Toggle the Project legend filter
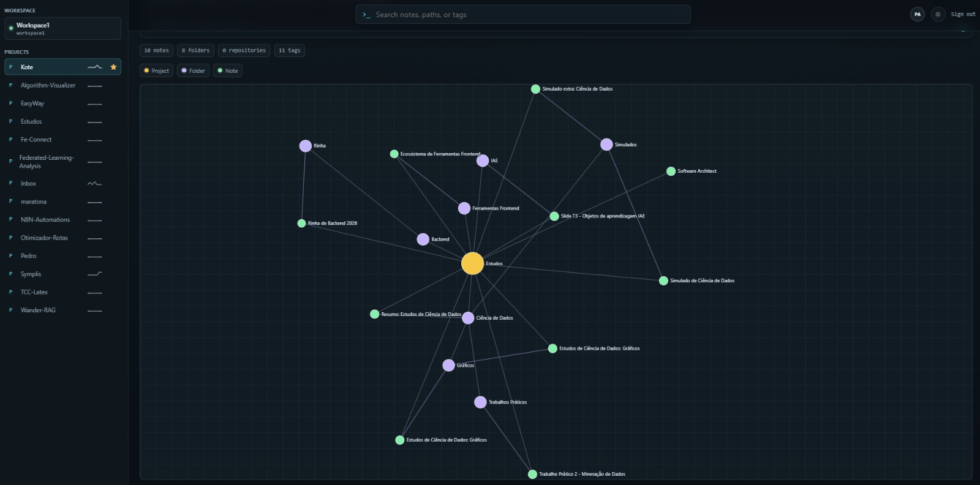Image resolution: width=980 pixels, height=485 pixels. (x=156, y=70)
